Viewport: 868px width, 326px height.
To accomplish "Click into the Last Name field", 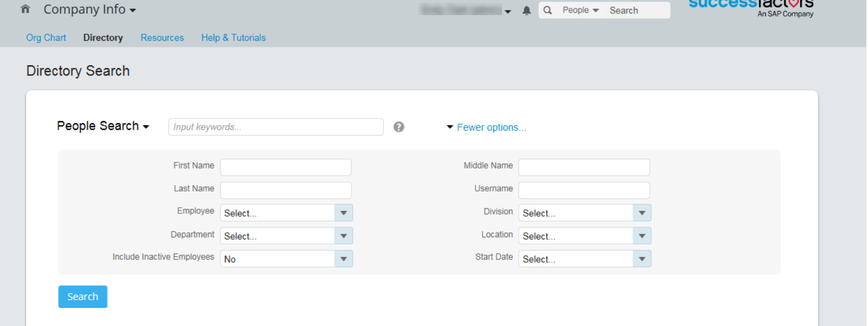I will pos(286,190).
